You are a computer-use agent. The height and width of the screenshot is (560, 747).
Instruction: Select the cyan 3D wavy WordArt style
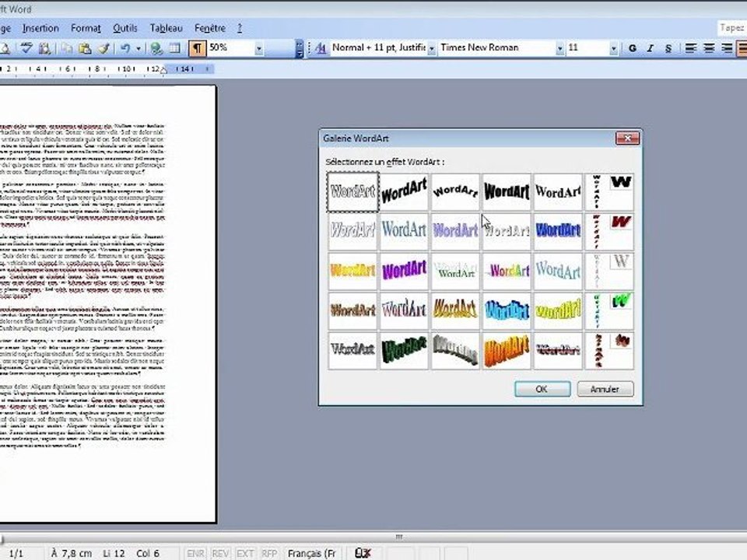(x=507, y=311)
